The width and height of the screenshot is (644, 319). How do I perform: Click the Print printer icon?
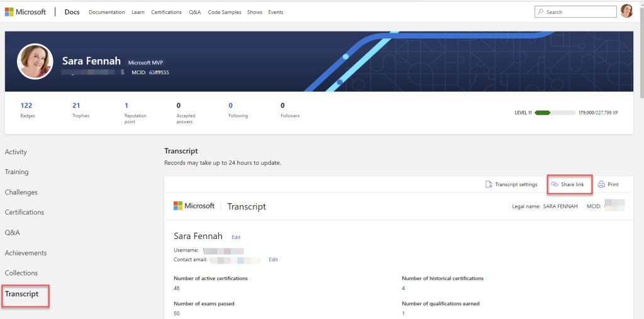point(601,184)
